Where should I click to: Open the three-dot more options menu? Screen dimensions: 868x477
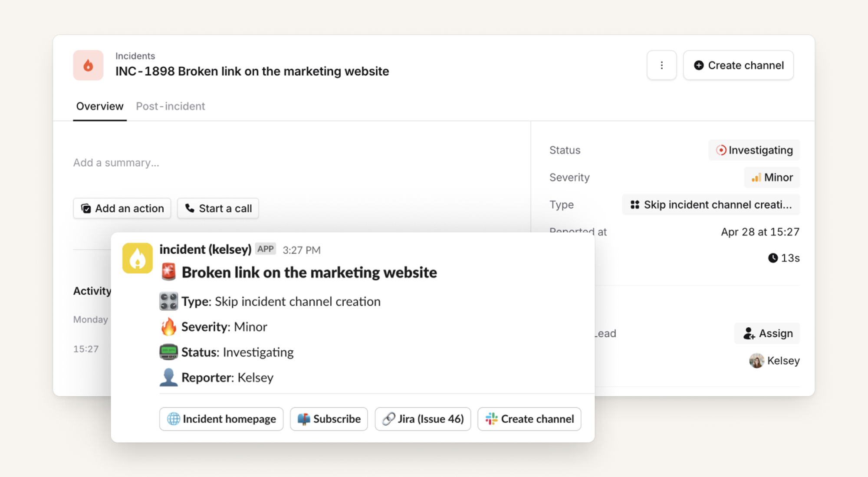(x=661, y=65)
